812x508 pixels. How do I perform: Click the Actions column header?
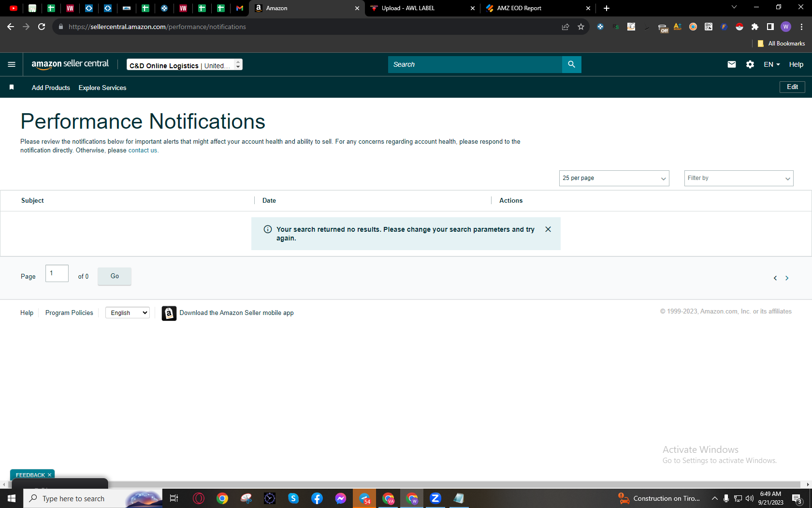pyautogui.click(x=511, y=200)
